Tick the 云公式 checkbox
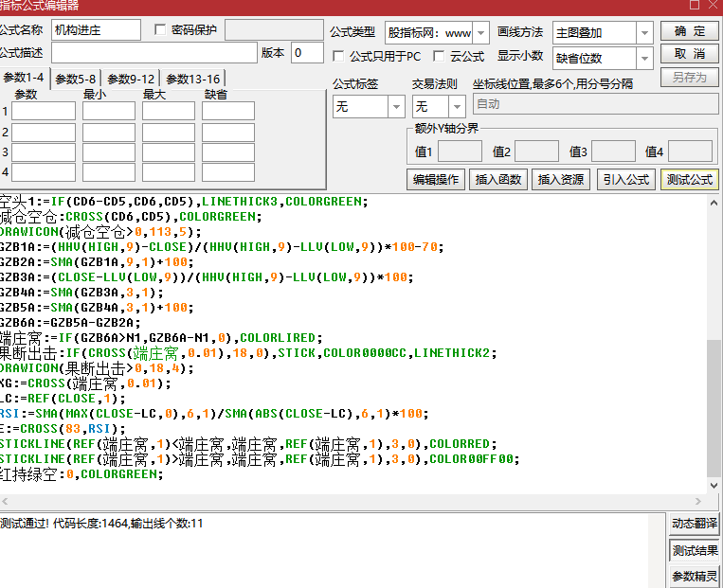The width and height of the screenshot is (723, 588). click(439, 57)
